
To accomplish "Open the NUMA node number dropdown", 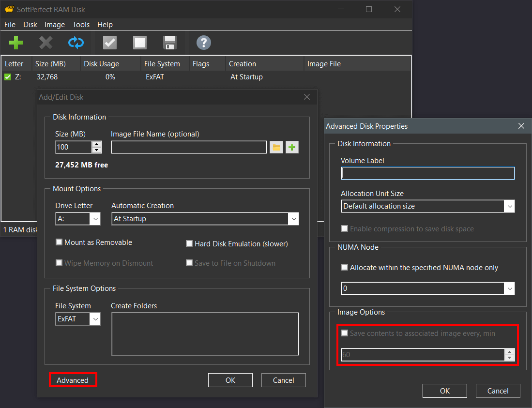I will click(509, 288).
